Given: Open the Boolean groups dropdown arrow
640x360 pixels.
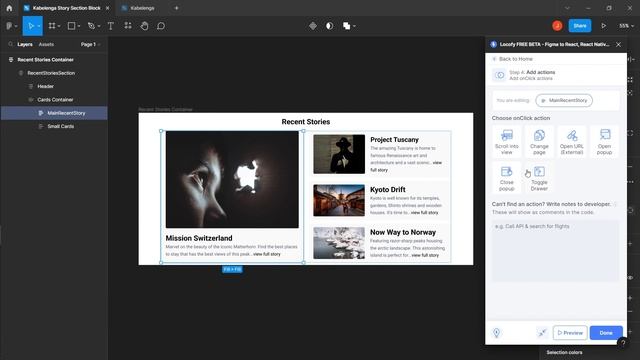Looking at the screenshot, I should tap(354, 26).
